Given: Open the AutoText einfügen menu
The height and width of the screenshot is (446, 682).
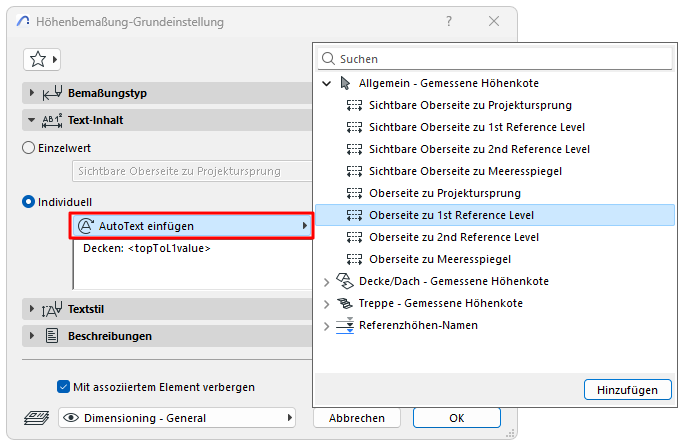Looking at the screenshot, I should tap(191, 226).
